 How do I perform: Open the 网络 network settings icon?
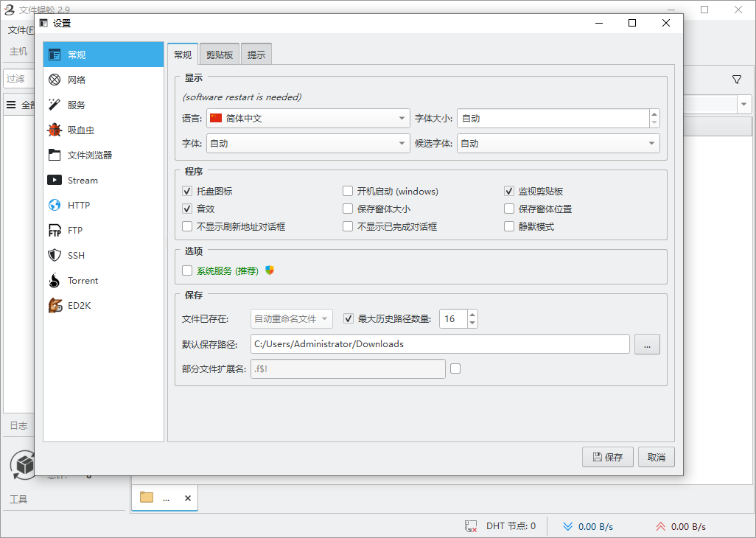pos(55,80)
